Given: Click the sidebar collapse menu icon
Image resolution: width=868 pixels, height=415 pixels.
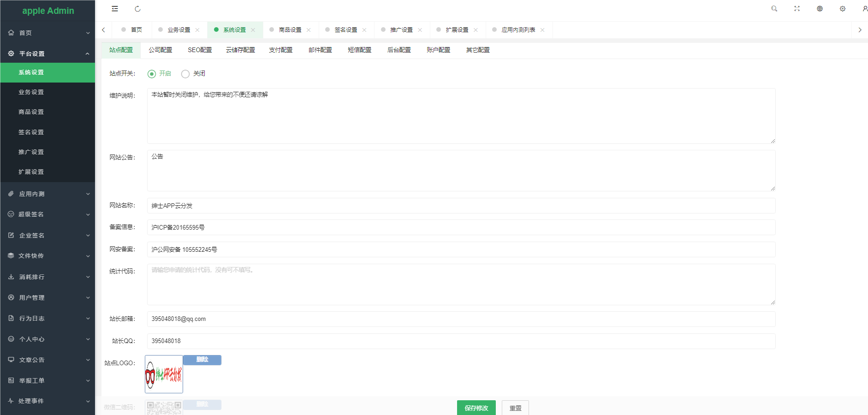Looking at the screenshot, I should point(115,9).
